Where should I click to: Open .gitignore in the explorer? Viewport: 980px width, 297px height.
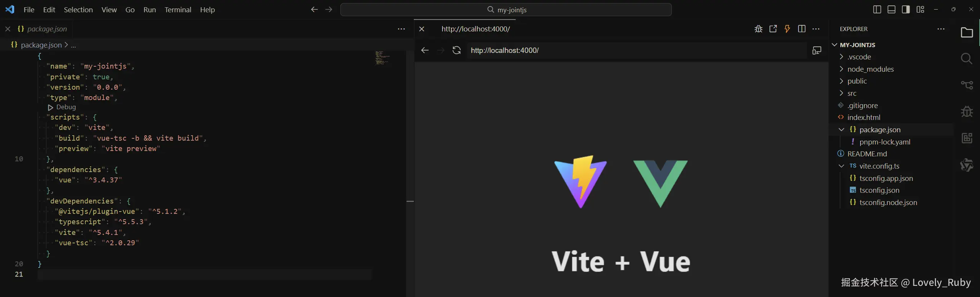pyautogui.click(x=862, y=105)
